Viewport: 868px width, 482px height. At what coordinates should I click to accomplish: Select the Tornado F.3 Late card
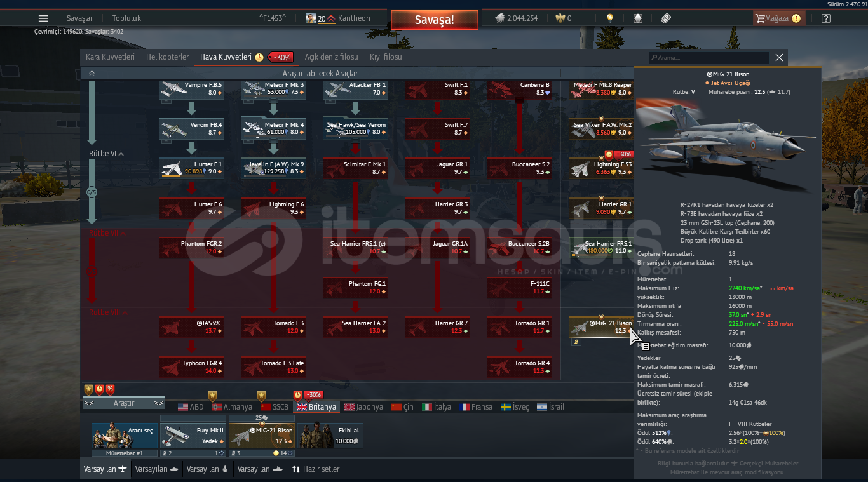(274, 367)
